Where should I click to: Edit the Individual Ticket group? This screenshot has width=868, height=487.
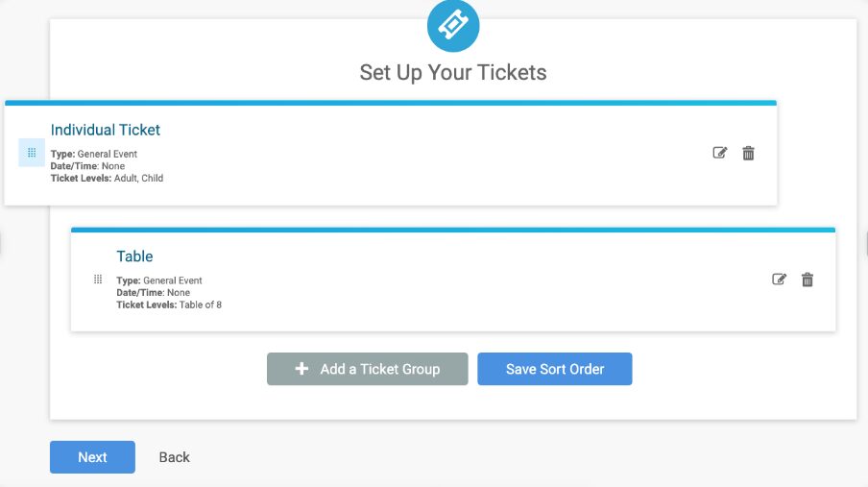tap(719, 153)
